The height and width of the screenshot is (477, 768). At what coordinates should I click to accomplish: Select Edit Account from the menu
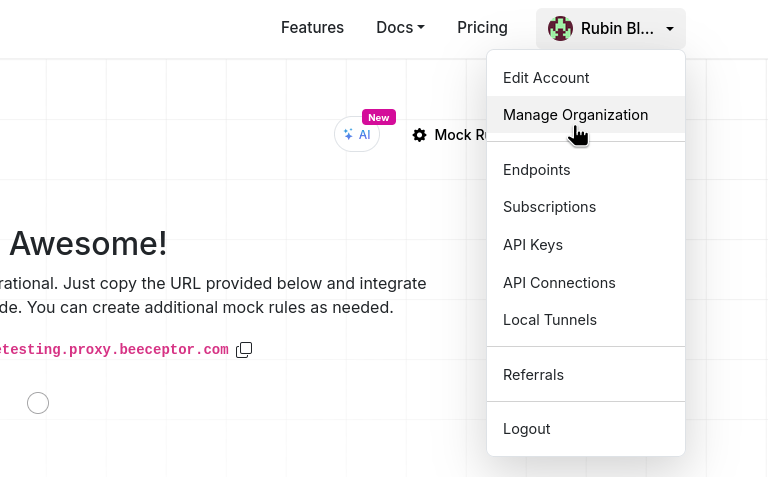[546, 78]
